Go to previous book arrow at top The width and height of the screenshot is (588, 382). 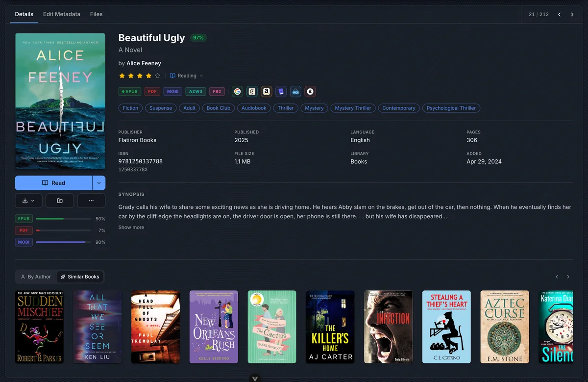[559, 15]
